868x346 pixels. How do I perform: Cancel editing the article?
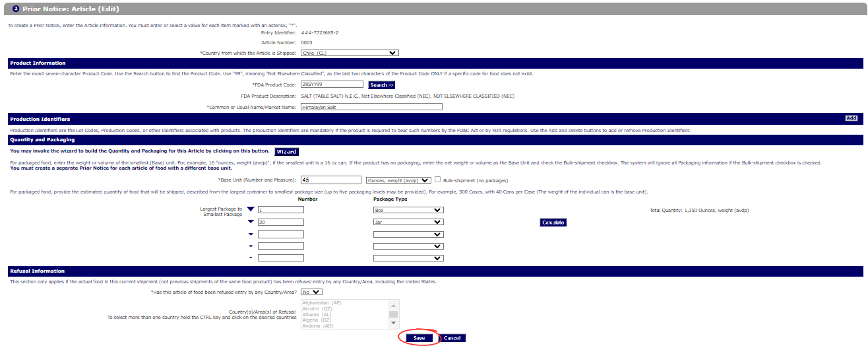452,338
